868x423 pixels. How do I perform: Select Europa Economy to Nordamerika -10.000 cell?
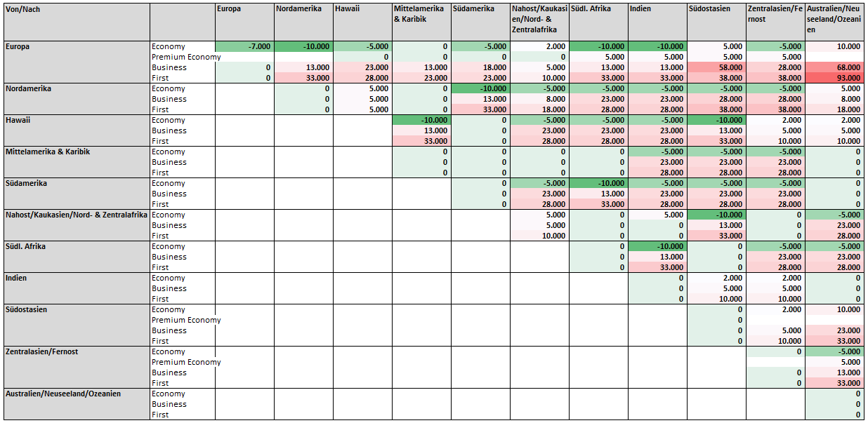(303, 46)
